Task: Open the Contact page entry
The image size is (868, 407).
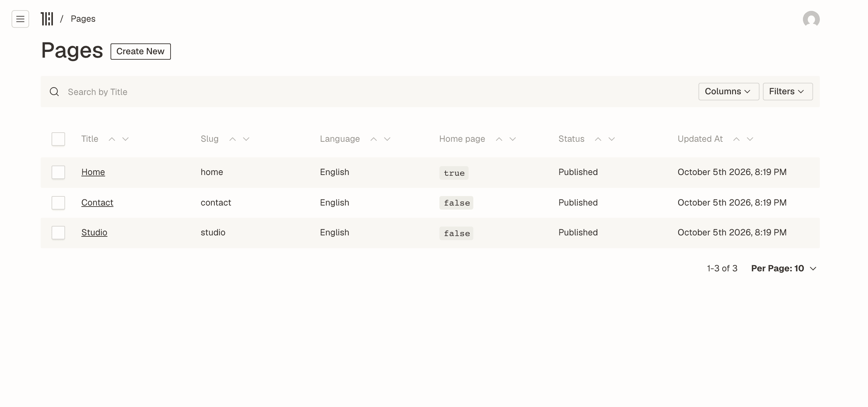Action: click(97, 202)
